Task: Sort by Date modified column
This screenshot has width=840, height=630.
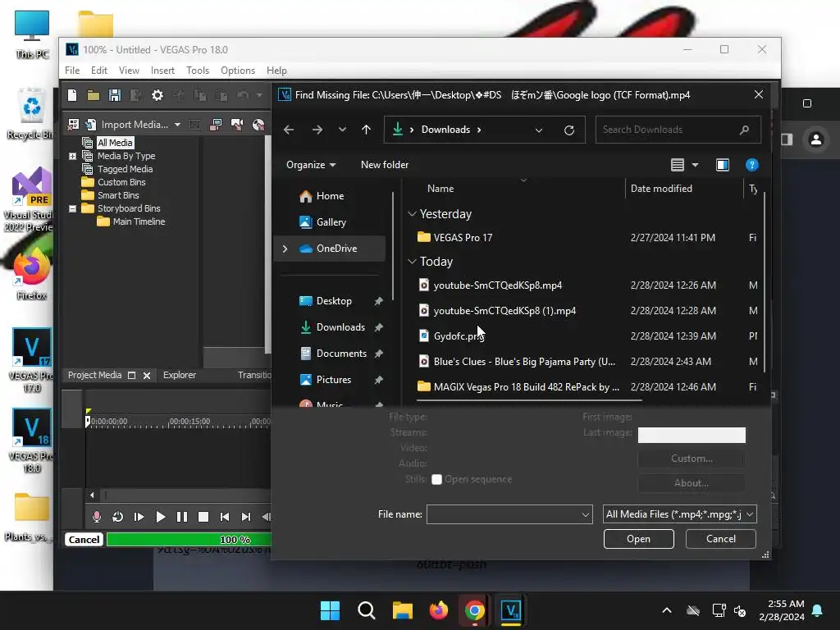Action: 661,189
